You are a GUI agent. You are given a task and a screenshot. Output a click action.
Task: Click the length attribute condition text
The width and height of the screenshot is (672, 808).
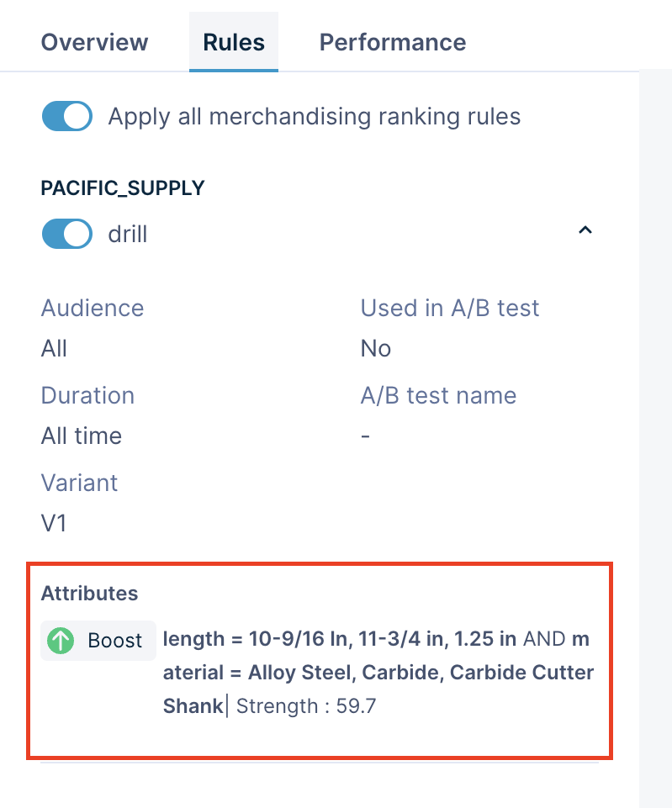coord(340,639)
